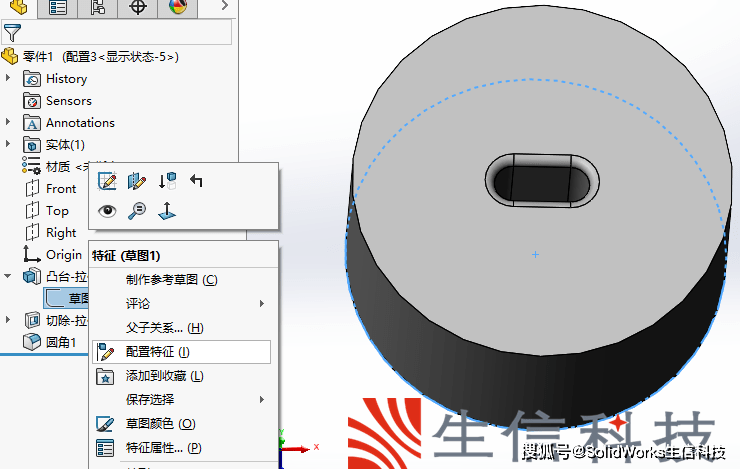Click the Zoom to Selection magnifier icon
740x469 pixels.
137,210
